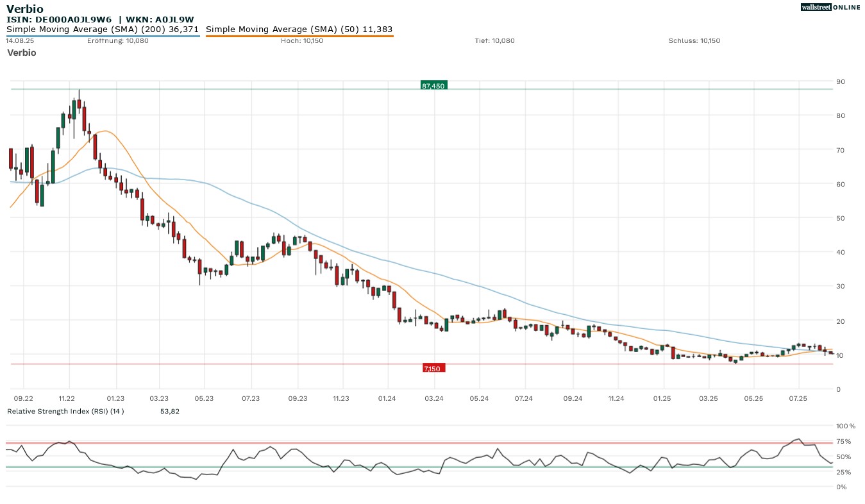
Task: Click the Schluss: 10,150 value
Action: click(694, 40)
